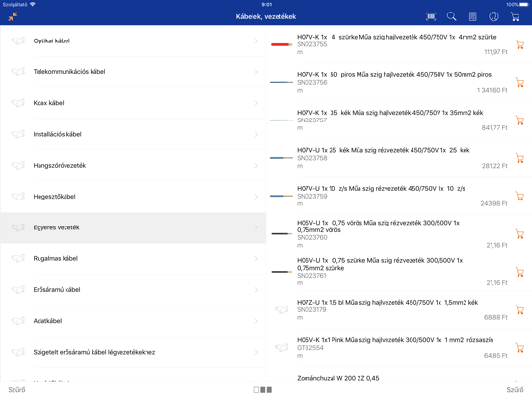Select Rugalmas kábel category

coord(133,258)
